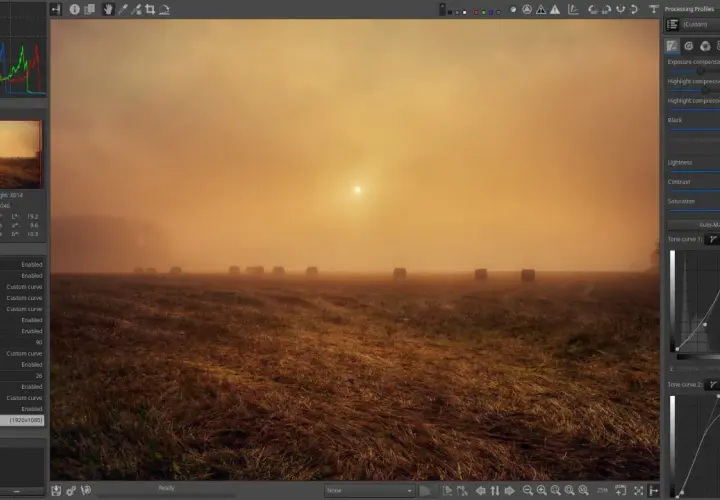Toggle the clipped shadow indication
Viewport: 720px width, 500px height.
click(x=541, y=9)
